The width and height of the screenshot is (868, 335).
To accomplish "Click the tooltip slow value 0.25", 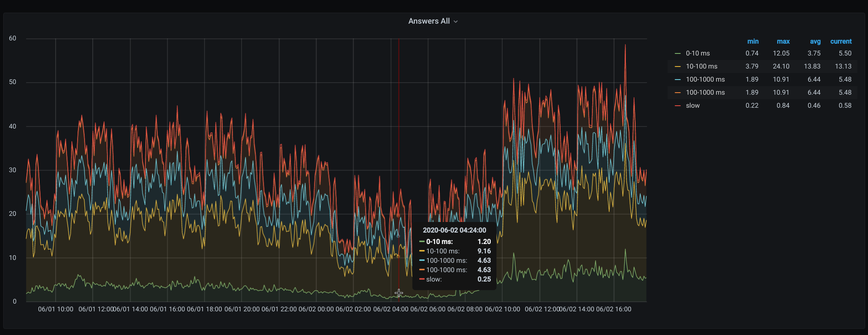I will 484,280.
